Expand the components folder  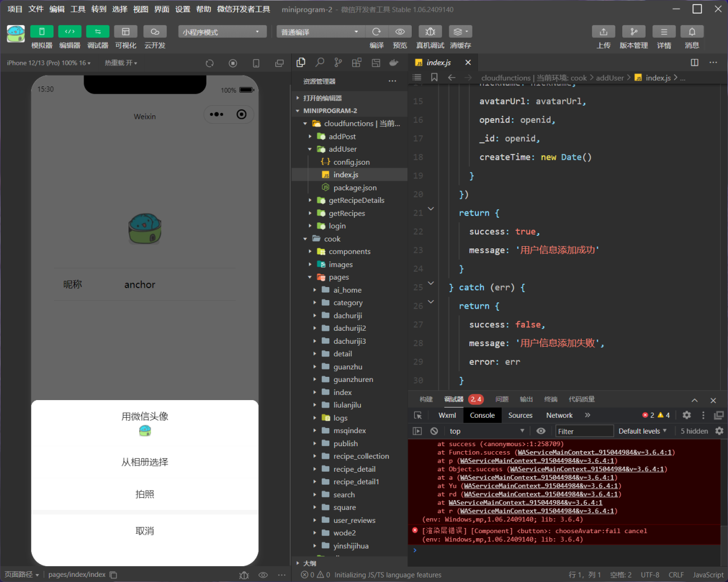pos(350,251)
